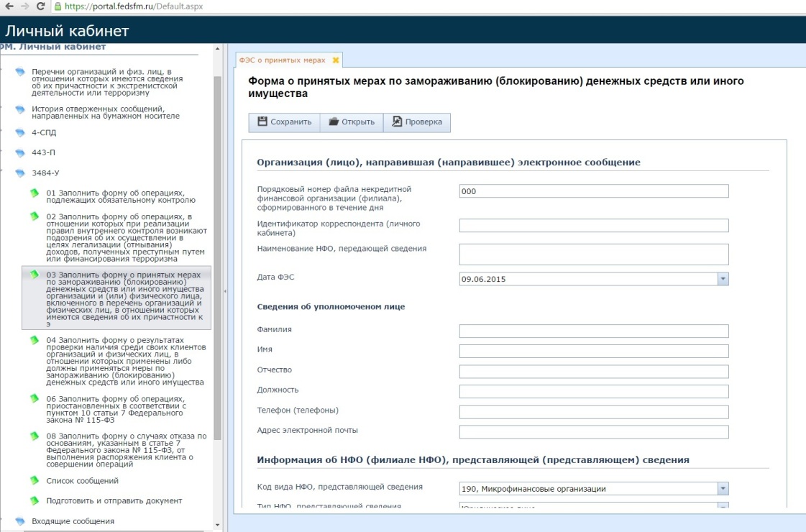Image resolution: width=806 pixels, height=532 pixels.
Task: Click the green icon beside item 06
Action: pos(35,398)
